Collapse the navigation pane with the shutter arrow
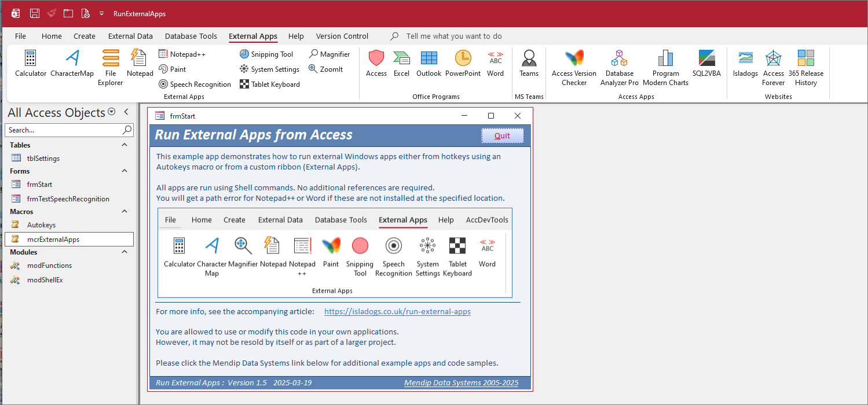Image resolution: width=868 pixels, height=405 pixels. [x=126, y=112]
